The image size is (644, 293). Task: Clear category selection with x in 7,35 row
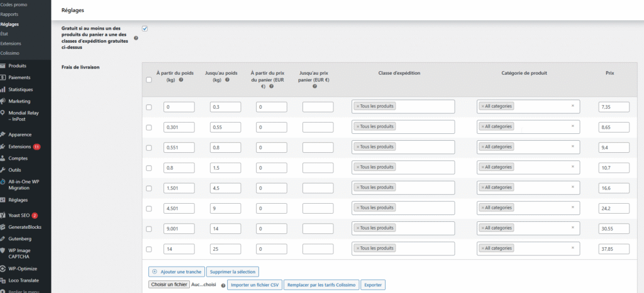(x=572, y=106)
